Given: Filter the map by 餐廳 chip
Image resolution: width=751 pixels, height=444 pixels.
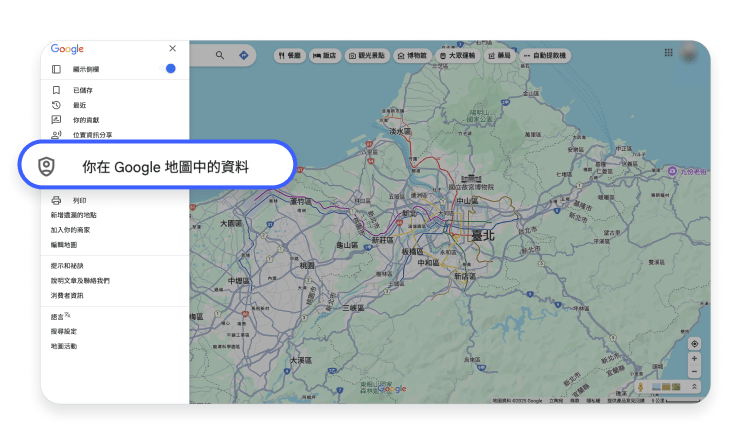Looking at the screenshot, I should point(289,56).
